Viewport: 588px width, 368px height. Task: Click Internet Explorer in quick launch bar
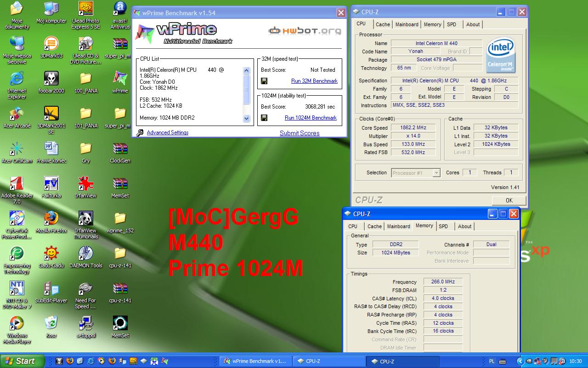click(x=90, y=361)
